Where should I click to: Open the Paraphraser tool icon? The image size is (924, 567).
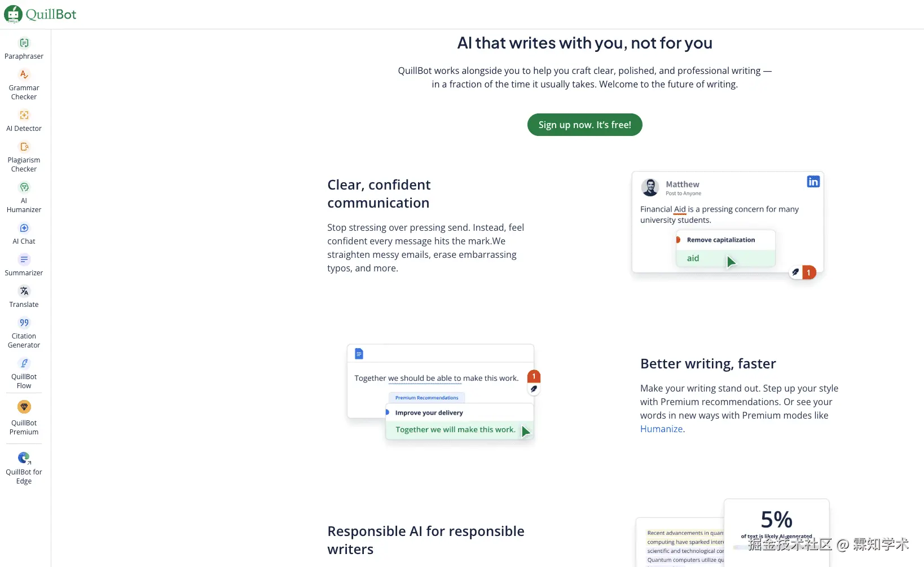pos(24,43)
